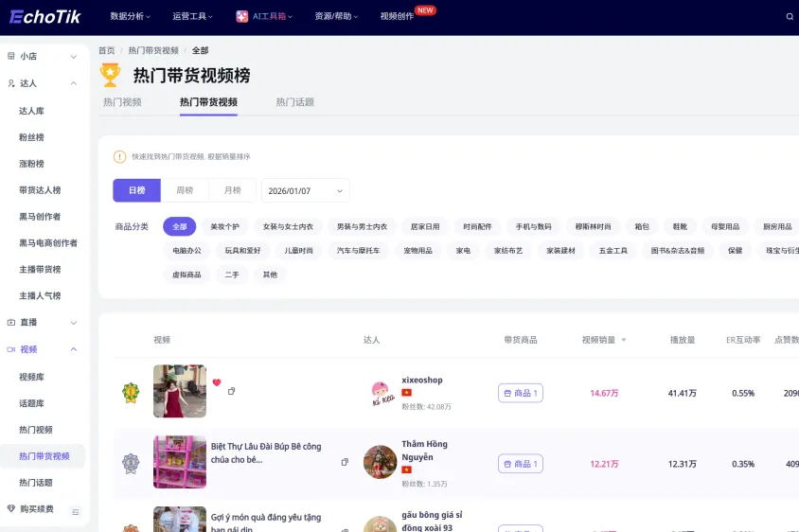Select the 周榜 weekly ranking toggle
Viewport: 799px width, 532px height.
[185, 190]
